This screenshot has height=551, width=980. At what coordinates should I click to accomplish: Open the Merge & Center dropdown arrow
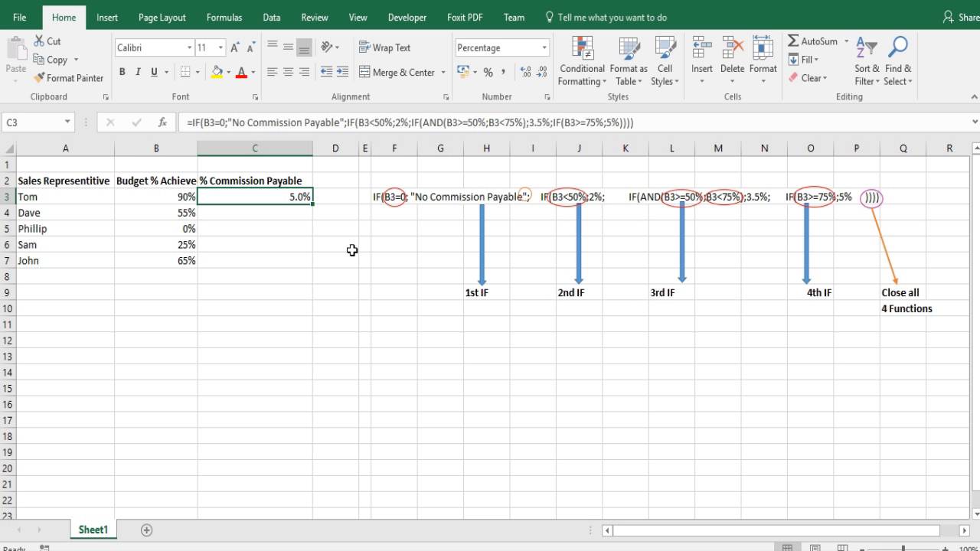[443, 73]
